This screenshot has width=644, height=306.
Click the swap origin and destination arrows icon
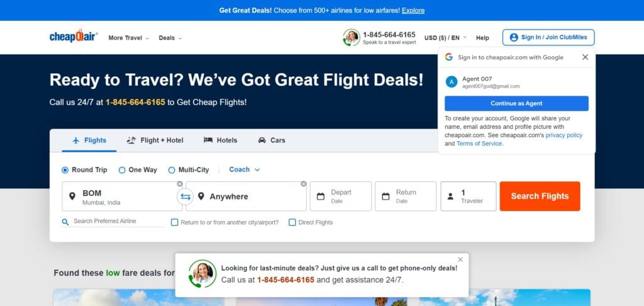click(x=186, y=196)
